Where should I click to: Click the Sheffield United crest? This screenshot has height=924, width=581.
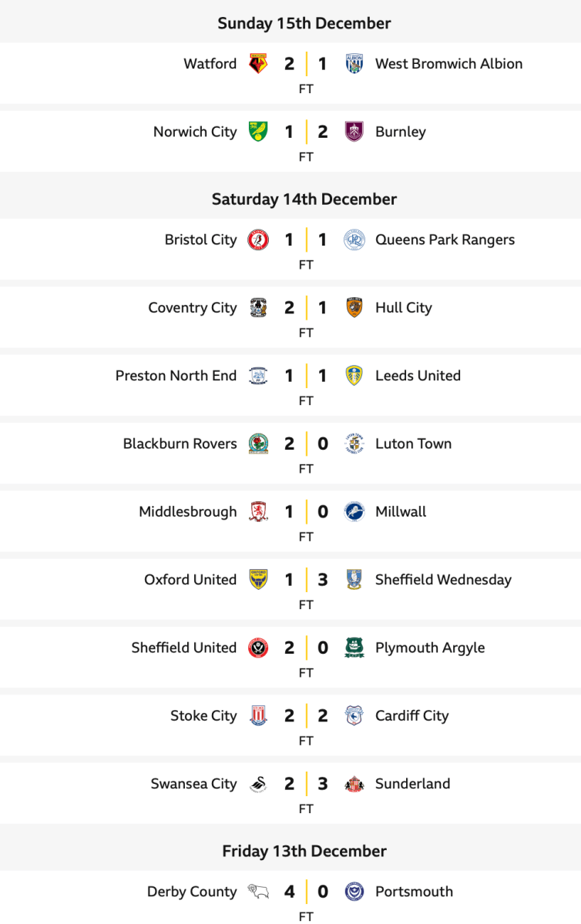(258, 648)
